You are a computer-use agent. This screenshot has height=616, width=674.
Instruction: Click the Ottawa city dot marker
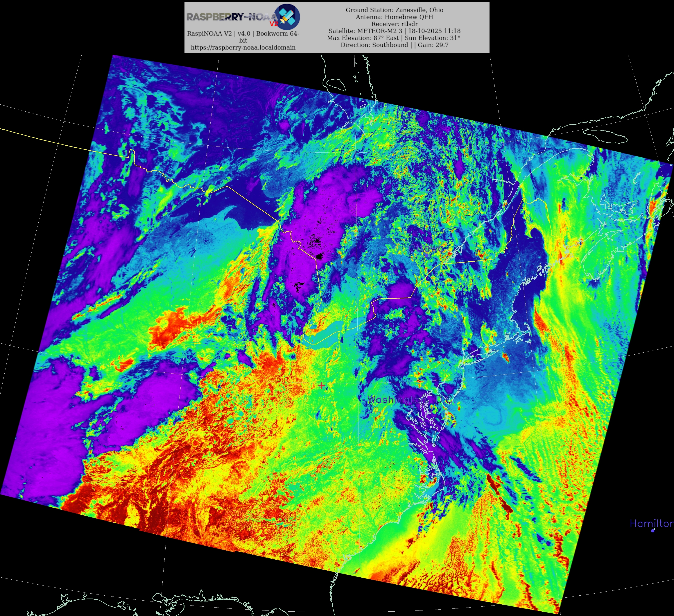tap(426, 255)
